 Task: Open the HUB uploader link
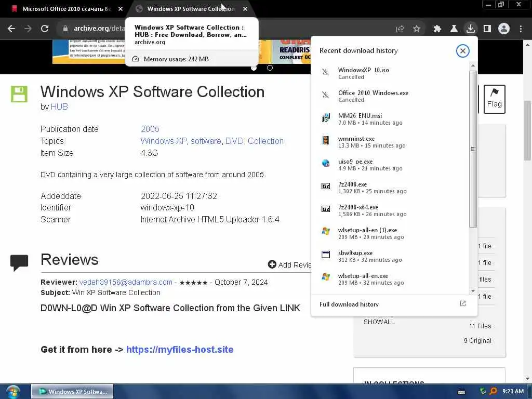[59, 107]
